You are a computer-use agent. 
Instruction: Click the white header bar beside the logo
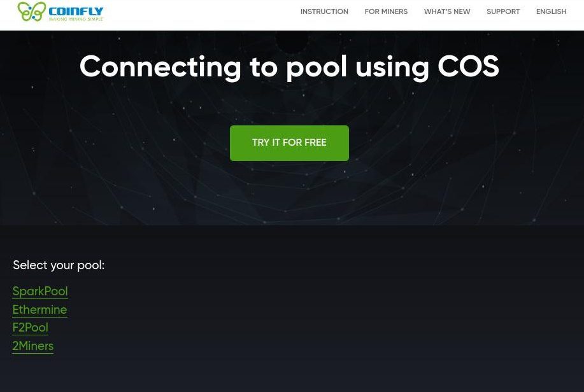tap(201, 15)
